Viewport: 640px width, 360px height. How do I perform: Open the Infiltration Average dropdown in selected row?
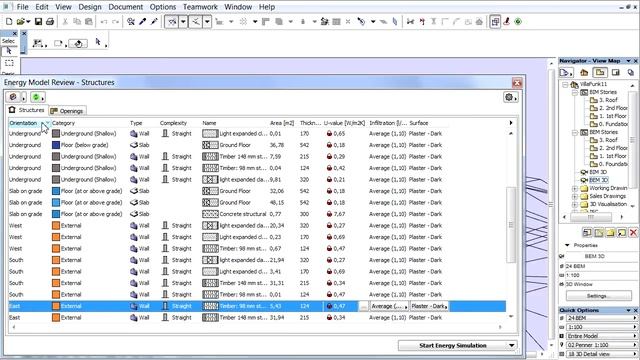(389, 306)
